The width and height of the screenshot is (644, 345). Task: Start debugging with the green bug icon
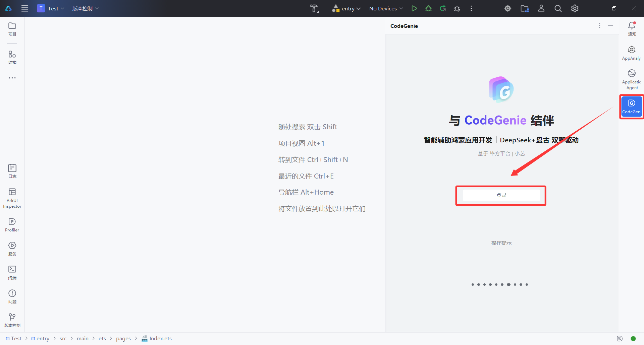coord(428,8)
